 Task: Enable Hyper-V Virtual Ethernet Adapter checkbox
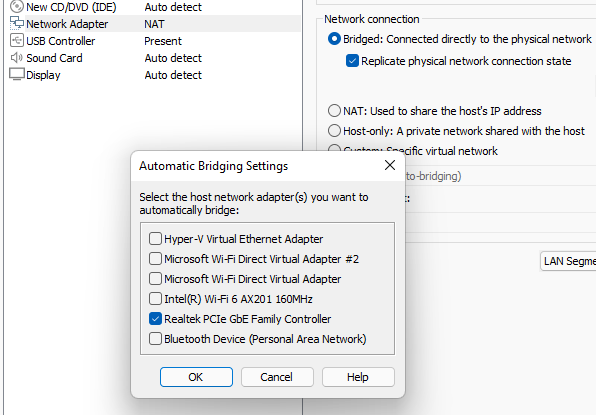(x=155, y=239)
